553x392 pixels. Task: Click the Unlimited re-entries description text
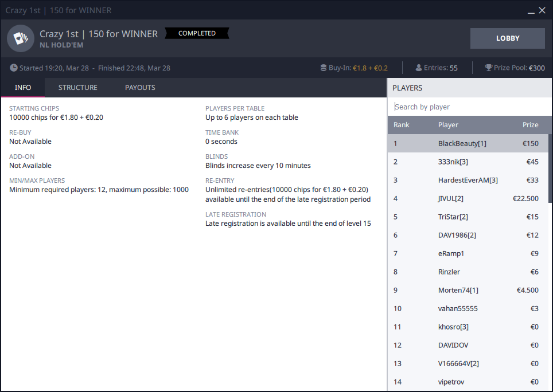tap(288, 194)
